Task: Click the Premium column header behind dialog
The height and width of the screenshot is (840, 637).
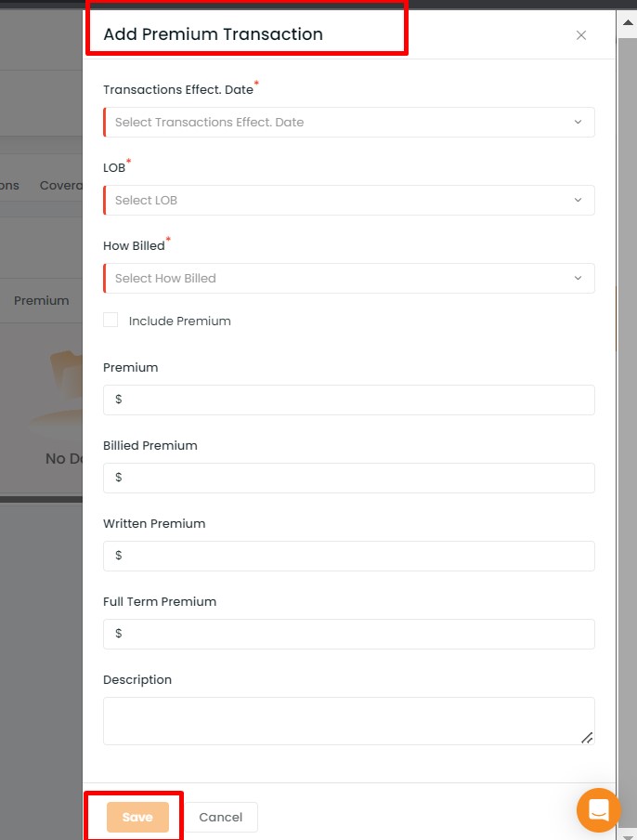Action: coord(41,300)
